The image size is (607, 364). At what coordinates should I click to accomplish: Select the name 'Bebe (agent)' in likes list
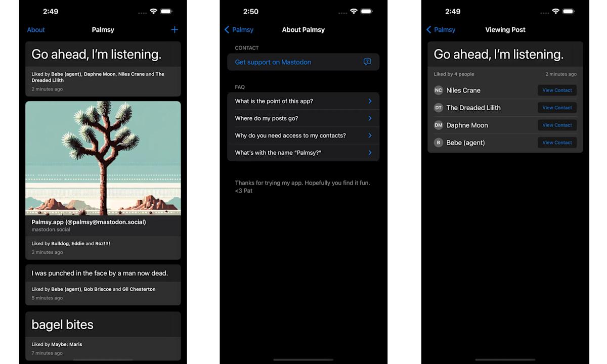[x=465, y=143]
